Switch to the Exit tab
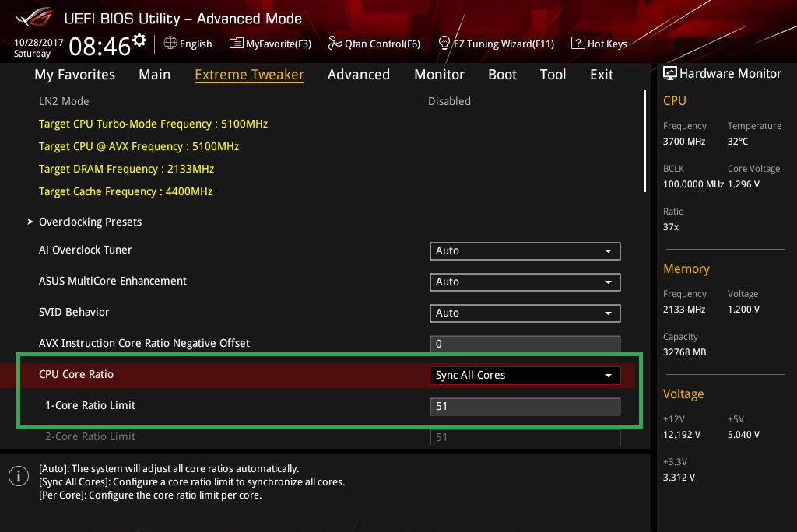 [602, 75]
